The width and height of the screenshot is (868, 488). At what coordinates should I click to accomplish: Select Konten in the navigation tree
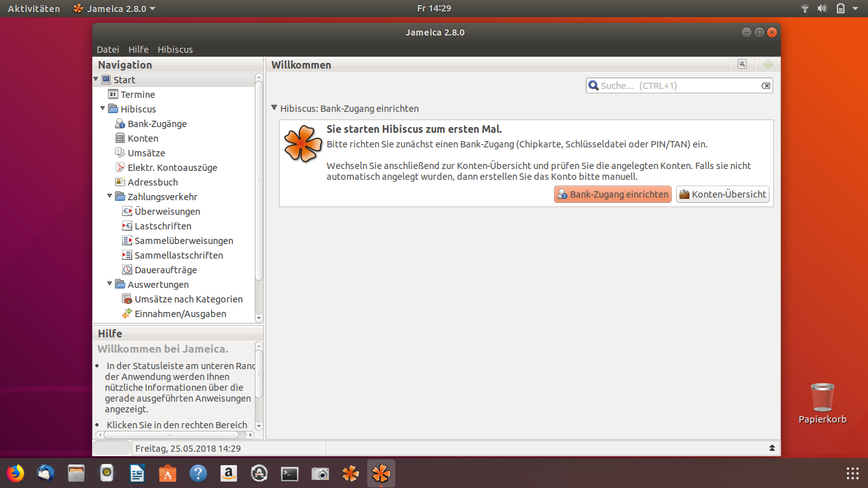coord(137,139)
